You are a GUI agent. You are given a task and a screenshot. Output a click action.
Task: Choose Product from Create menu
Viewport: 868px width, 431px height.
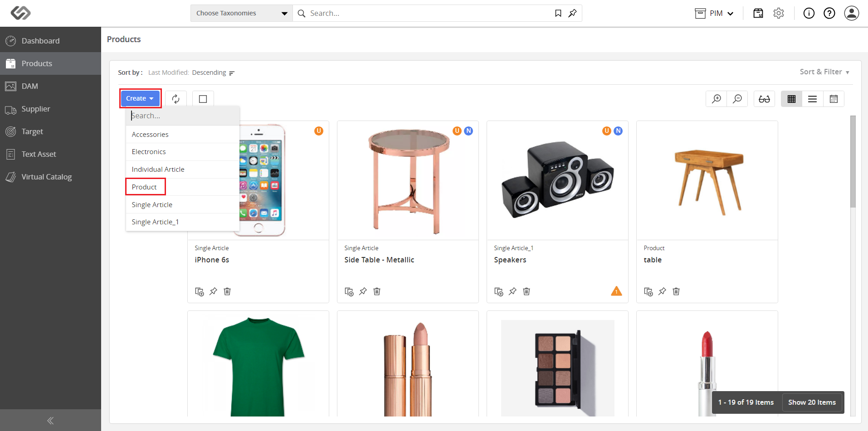(x=183, y=187)
